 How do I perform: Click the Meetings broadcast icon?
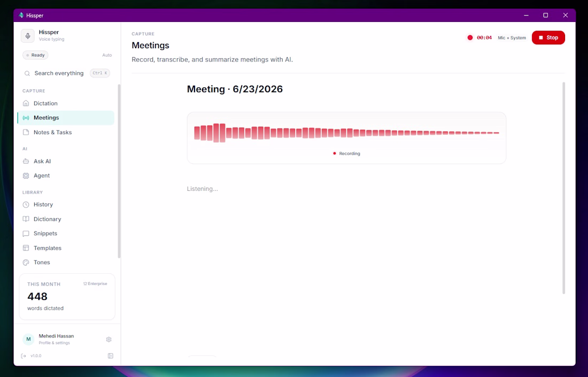[x=26, y=118]
